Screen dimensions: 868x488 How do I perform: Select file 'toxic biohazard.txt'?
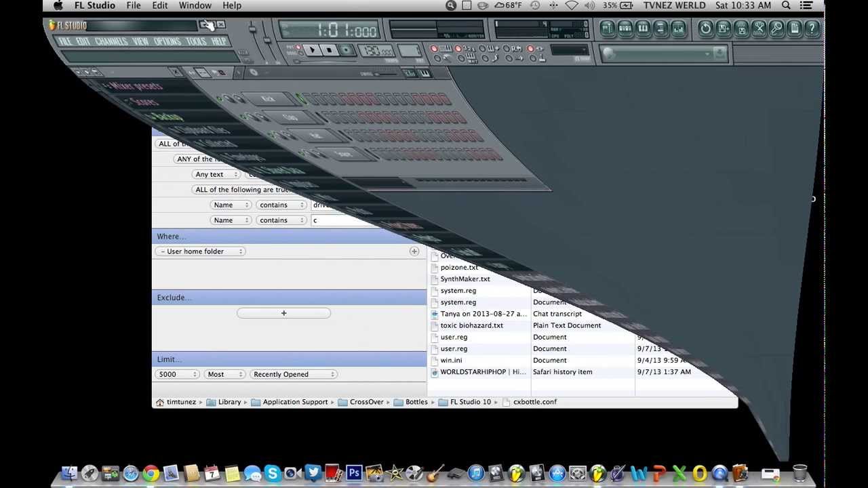click(471, 325)
